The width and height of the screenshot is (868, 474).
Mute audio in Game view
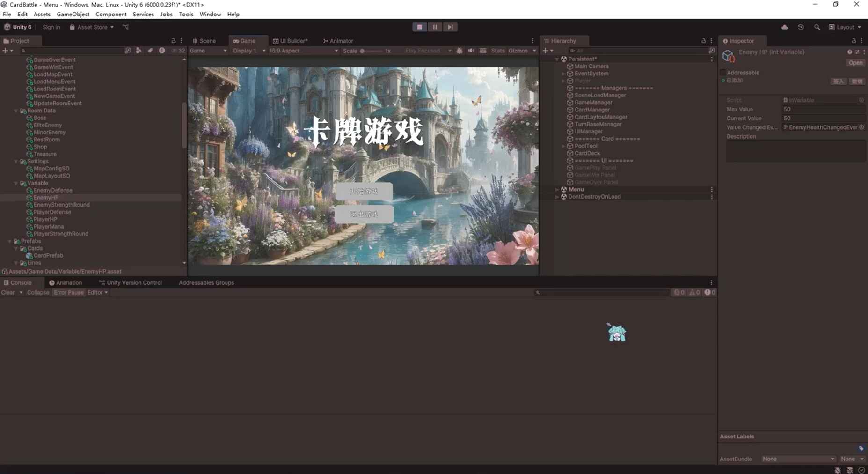[471, 51]
